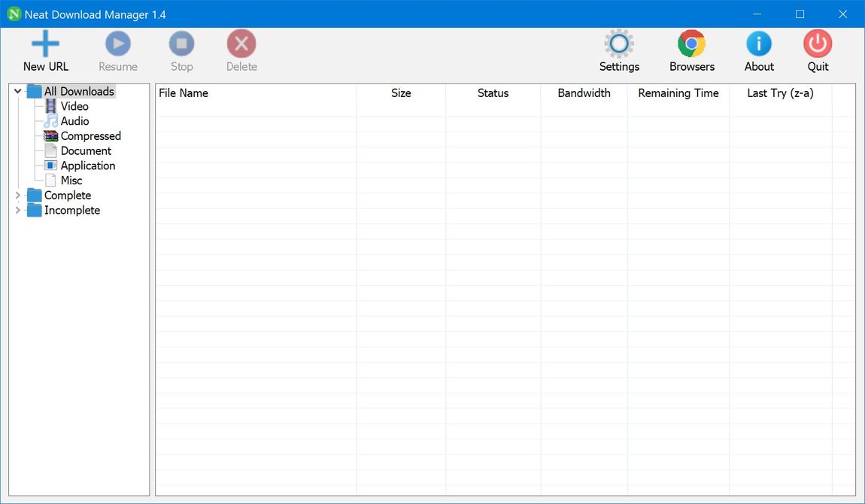Sort by Last Try column header

(781, 93)
